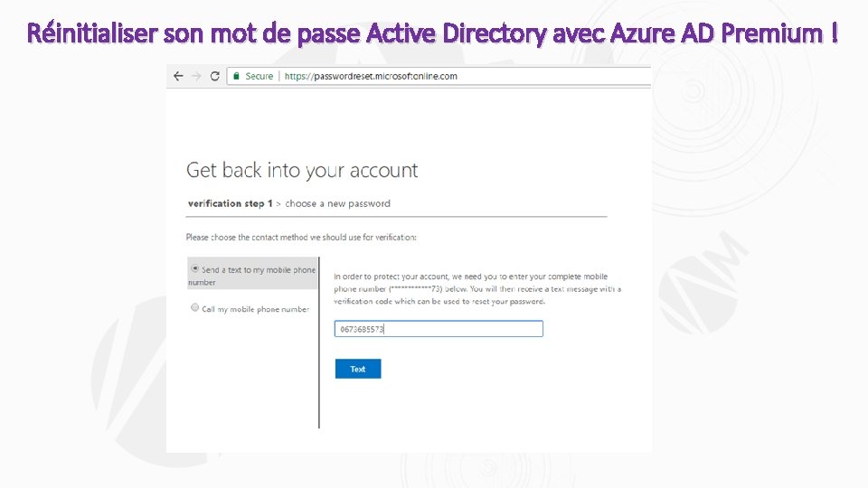Select "Send a text" radio button
The image size is (868, 488).
coord(194,268)
